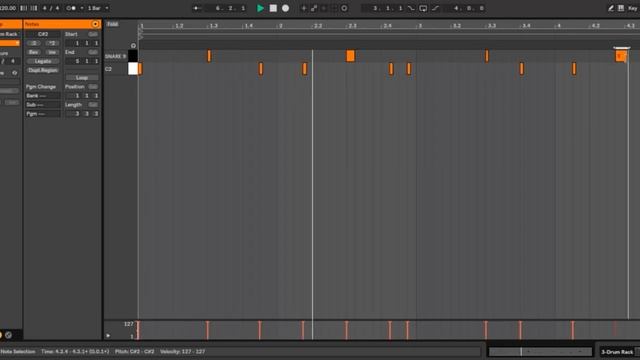Start playback with the green Play button

(260, 8)
